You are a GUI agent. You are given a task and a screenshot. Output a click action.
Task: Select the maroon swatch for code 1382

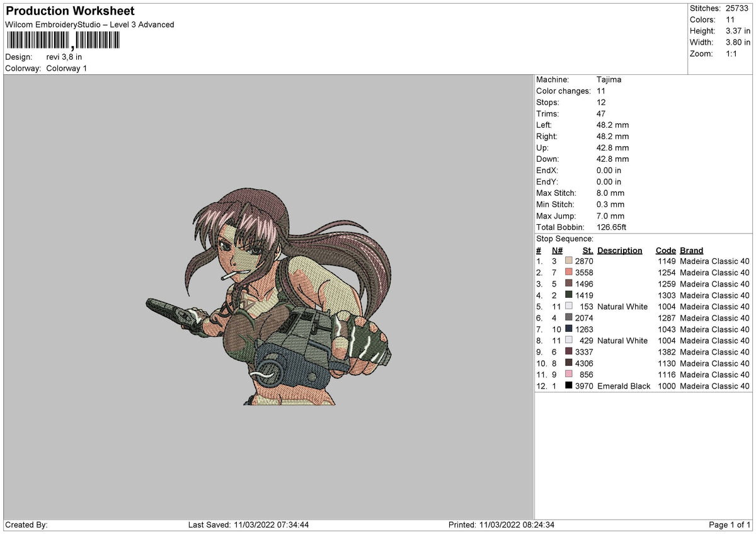pos(569,351)
